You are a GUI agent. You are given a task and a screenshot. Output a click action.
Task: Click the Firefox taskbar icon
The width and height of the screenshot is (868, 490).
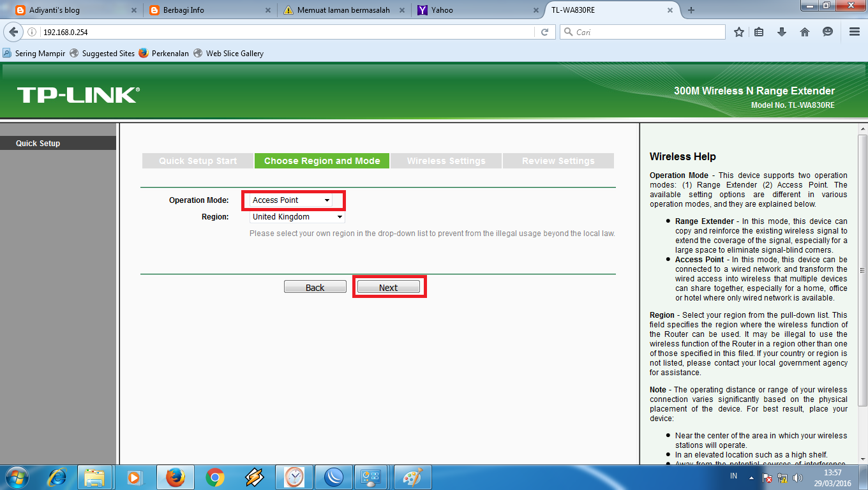tap(175, 477)
